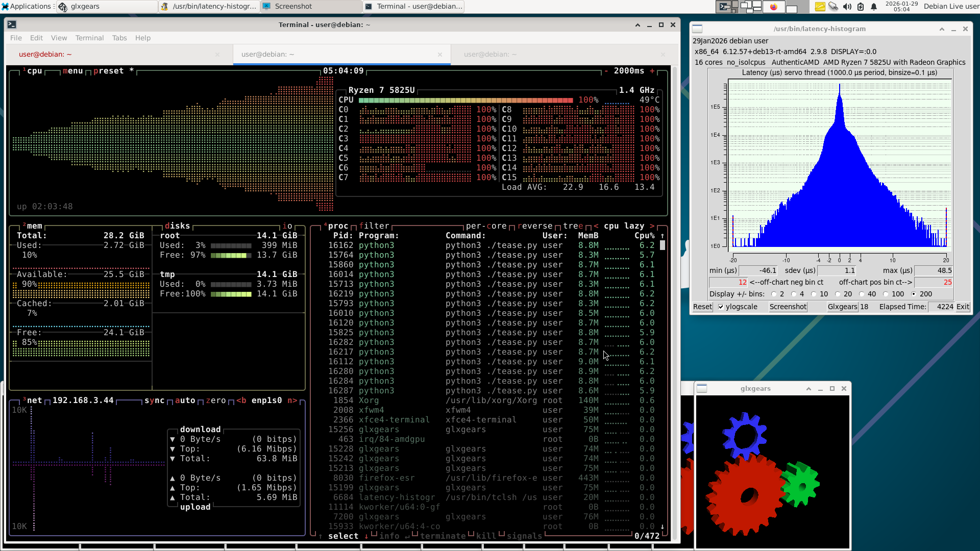This screenshot has height=551, width=980.
Task: Click the battery power manager icon
Action: 861,7
